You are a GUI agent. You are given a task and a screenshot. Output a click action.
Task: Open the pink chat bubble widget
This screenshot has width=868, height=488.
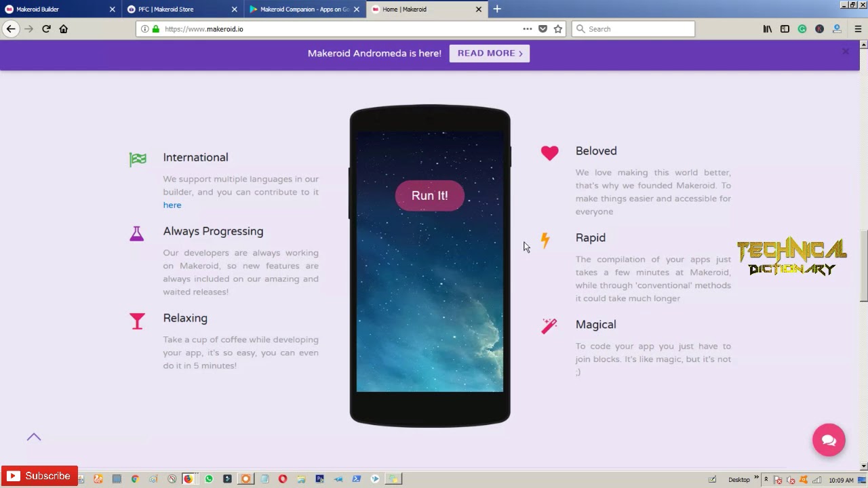829,440
